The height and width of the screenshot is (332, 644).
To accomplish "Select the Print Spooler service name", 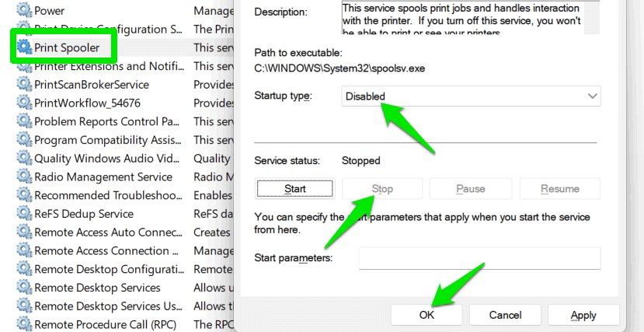I will point(67,47).
